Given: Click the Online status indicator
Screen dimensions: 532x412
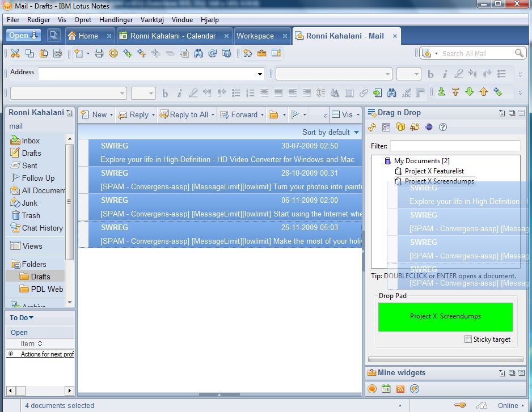Looking at the screenshot, I should 510,406.
